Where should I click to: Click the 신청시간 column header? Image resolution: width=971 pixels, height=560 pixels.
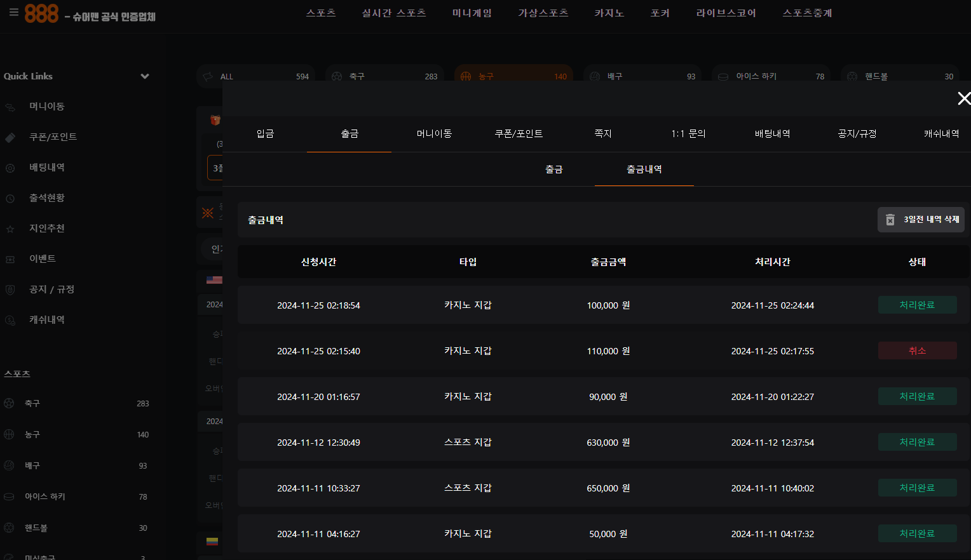[318, 262]
